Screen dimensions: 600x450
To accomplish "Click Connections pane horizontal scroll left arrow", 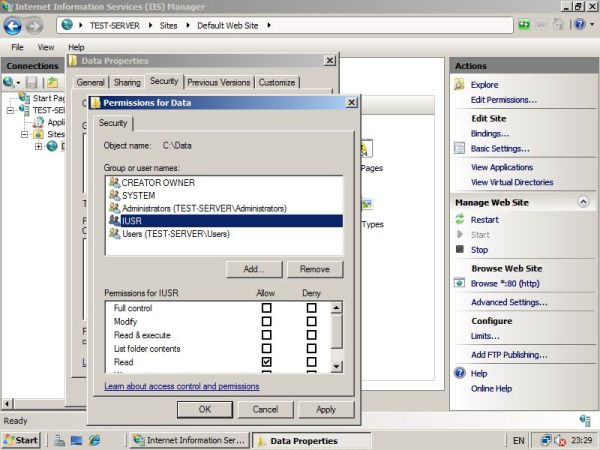I will tap(7, 403).
